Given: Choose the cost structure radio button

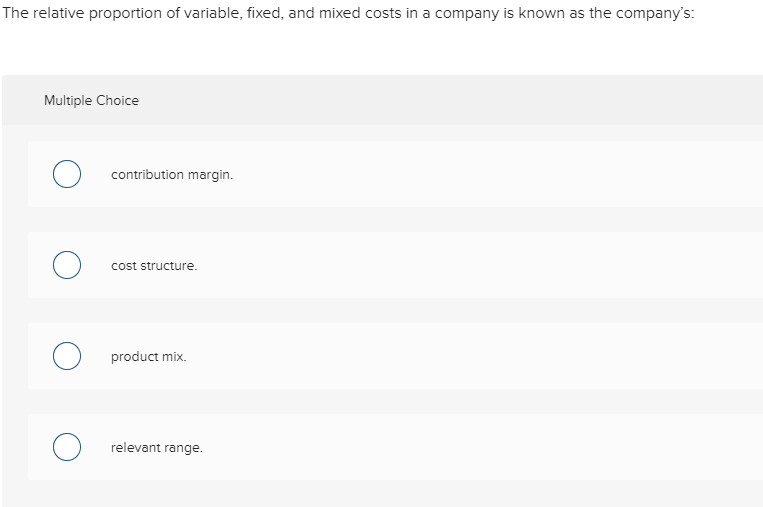Looking at the screenshot, I should pos(67,266).
